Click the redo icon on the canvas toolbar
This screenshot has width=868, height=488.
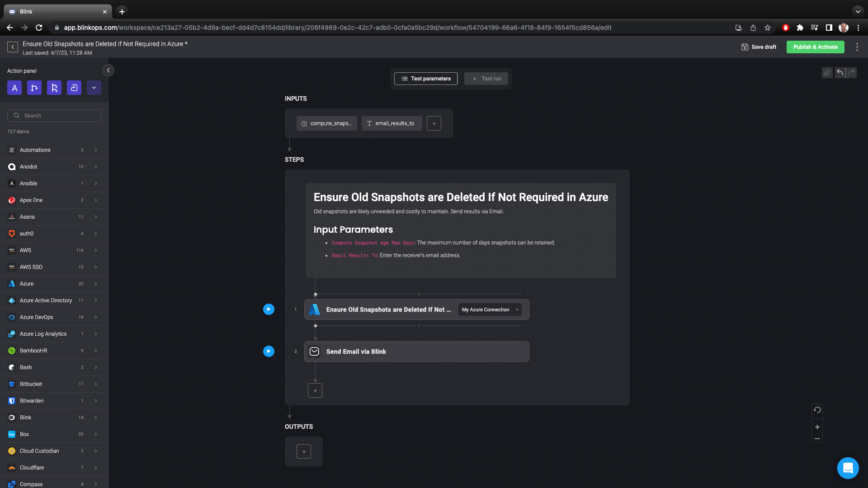coord(851,73)
